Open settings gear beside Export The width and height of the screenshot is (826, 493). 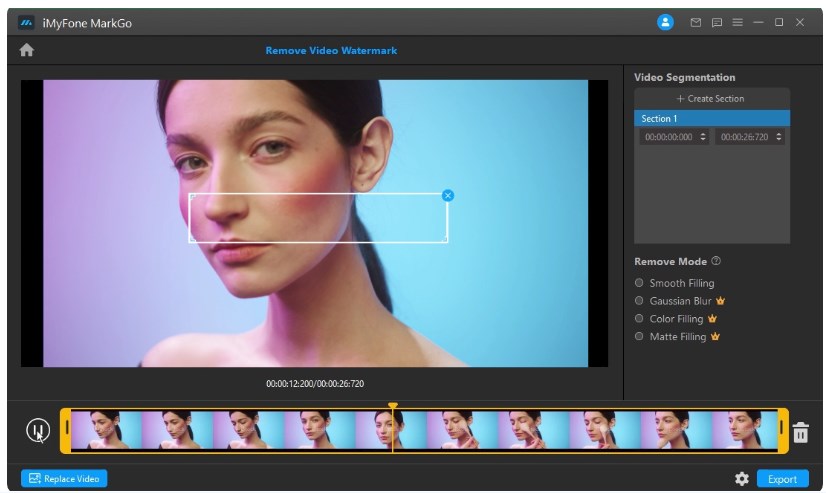point(741,479)
